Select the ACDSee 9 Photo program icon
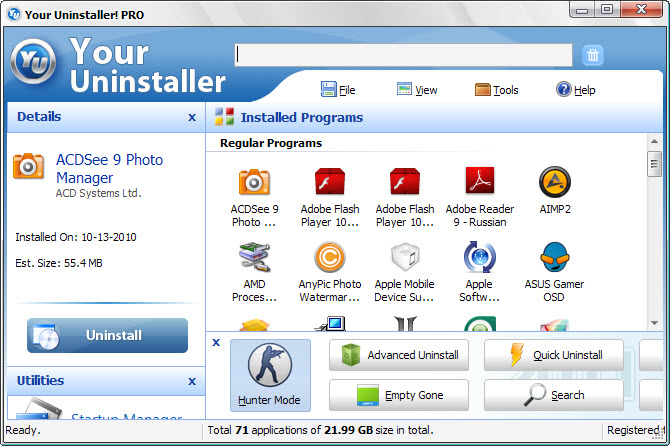 click(254, 182)
